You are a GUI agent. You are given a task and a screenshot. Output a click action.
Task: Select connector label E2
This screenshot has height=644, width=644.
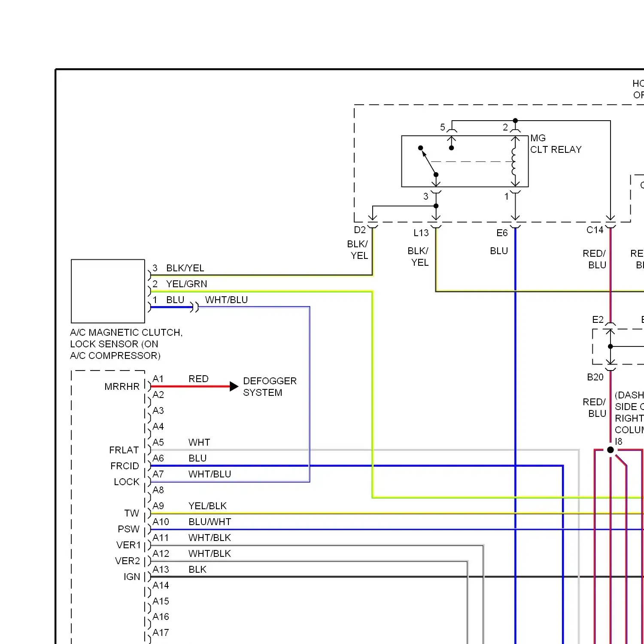[x=598, y=319]
